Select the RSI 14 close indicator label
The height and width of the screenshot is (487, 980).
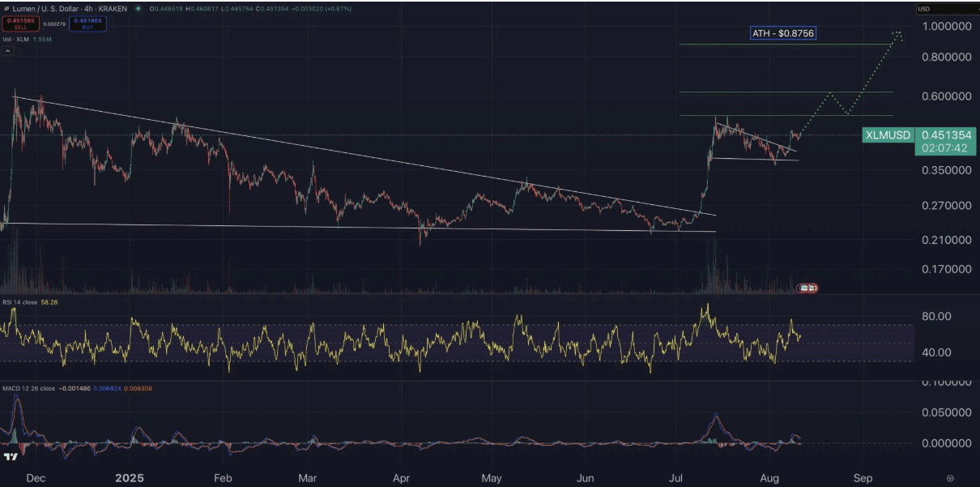click(x=22, y=302)
